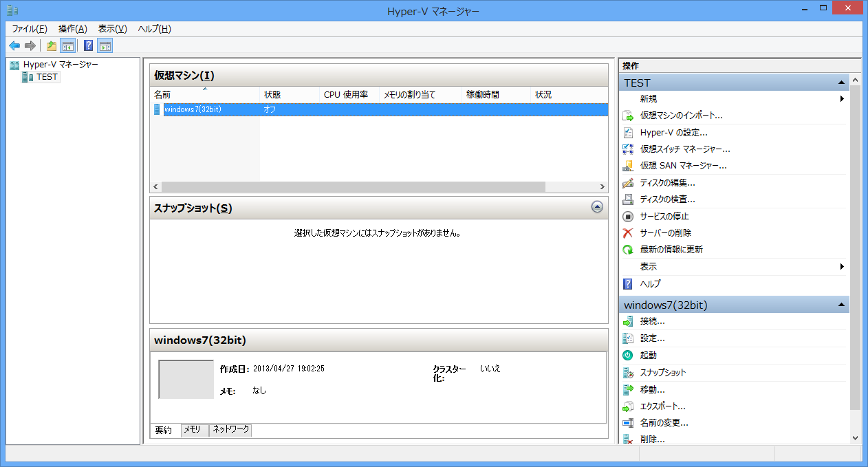The image size is (868, 467).
Task: Sort by the 稼働時間 column header
Action: point(496,94)
